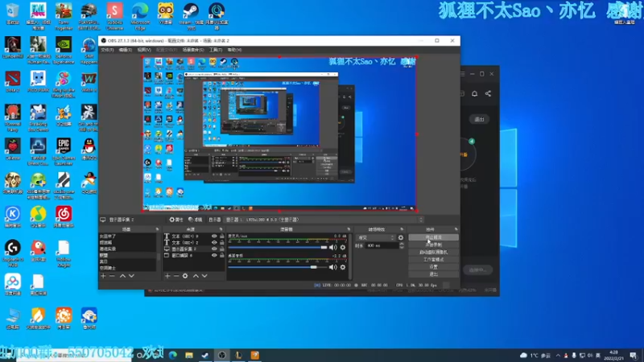Open settings gear for the second mixer track
This screenshot has width=644, height=362.
(x=343, y=267)
